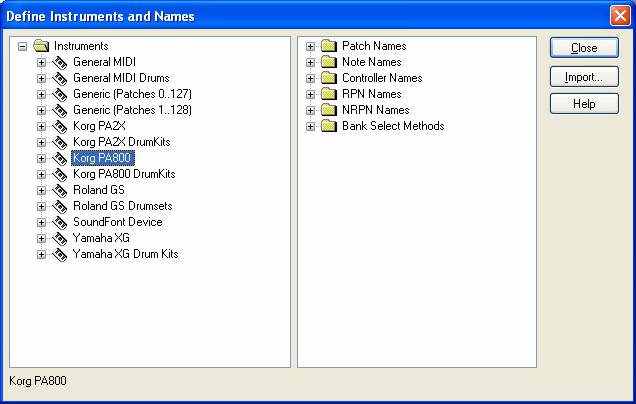The width and height of the screenshot is (636, 404).
Task: Expand the Korg PA800 DrumKits node
Action: pyautogui.click(x=41, y=174)
